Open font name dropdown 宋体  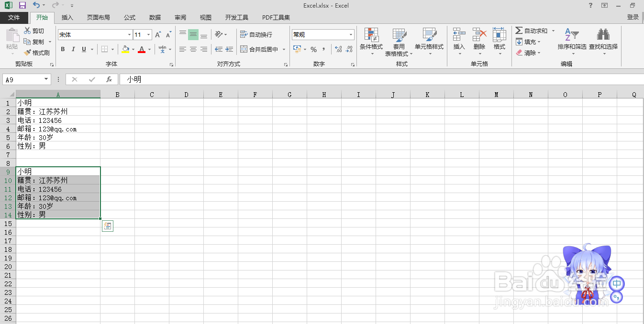coord(129,35)
